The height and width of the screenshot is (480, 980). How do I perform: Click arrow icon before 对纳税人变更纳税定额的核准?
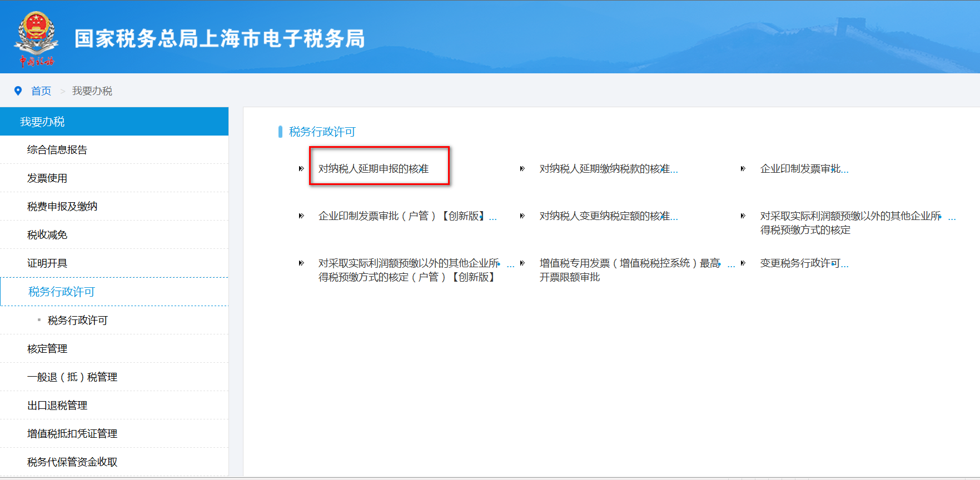coord(523,216)
